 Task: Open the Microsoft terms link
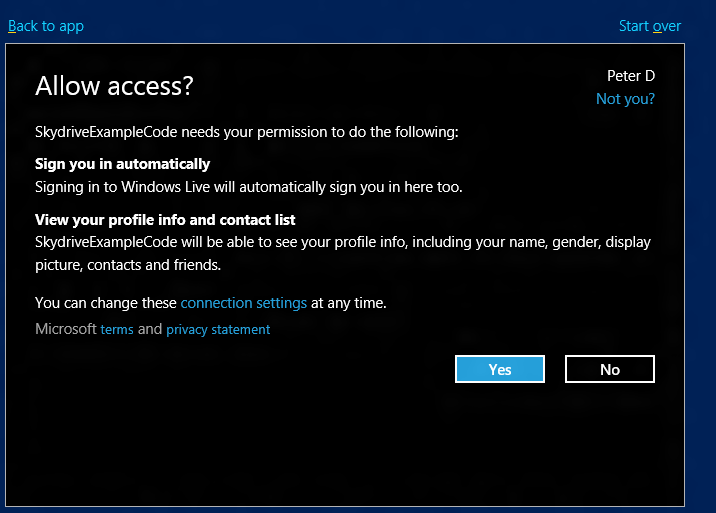(x=117, y=329)
